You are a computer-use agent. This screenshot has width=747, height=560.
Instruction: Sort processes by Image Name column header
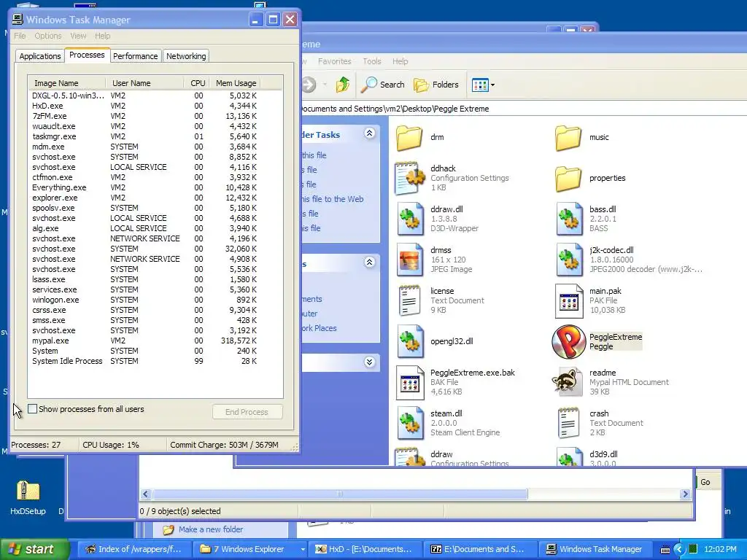66,83
